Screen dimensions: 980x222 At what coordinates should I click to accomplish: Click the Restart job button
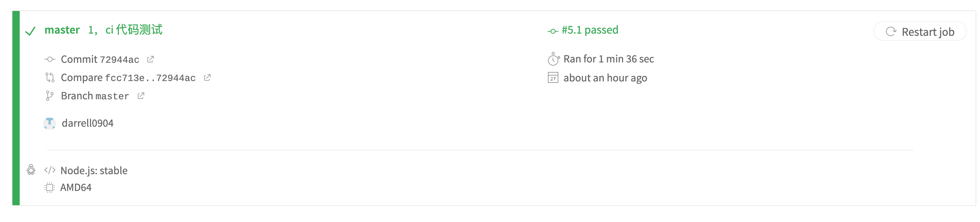[x=919, y=32]
